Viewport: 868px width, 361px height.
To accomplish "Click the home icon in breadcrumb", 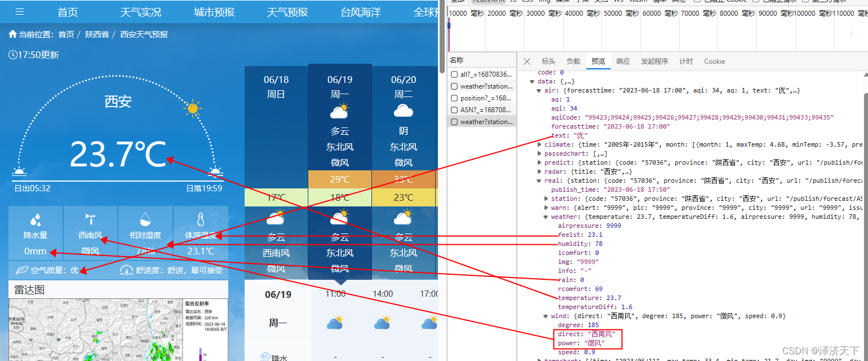I will [12, 34].
